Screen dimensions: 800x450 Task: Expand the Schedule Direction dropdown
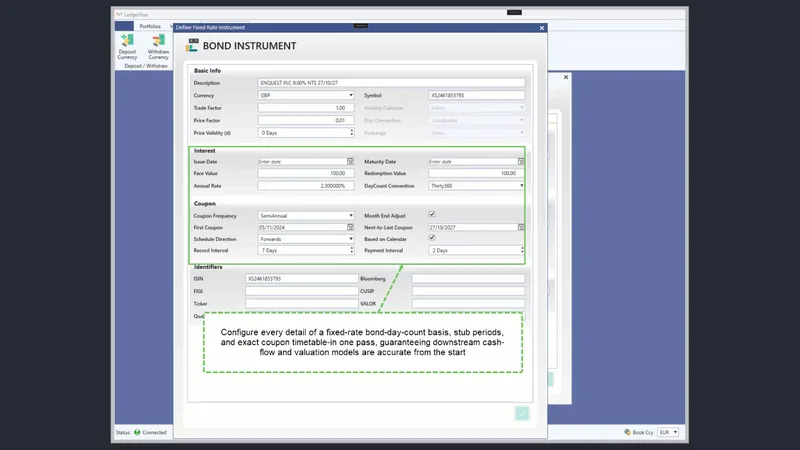(306, 239)
